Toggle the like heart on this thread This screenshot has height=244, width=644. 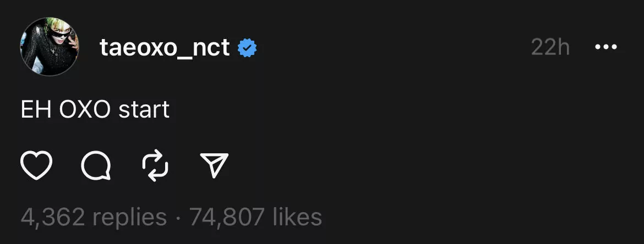click(36, 165)
